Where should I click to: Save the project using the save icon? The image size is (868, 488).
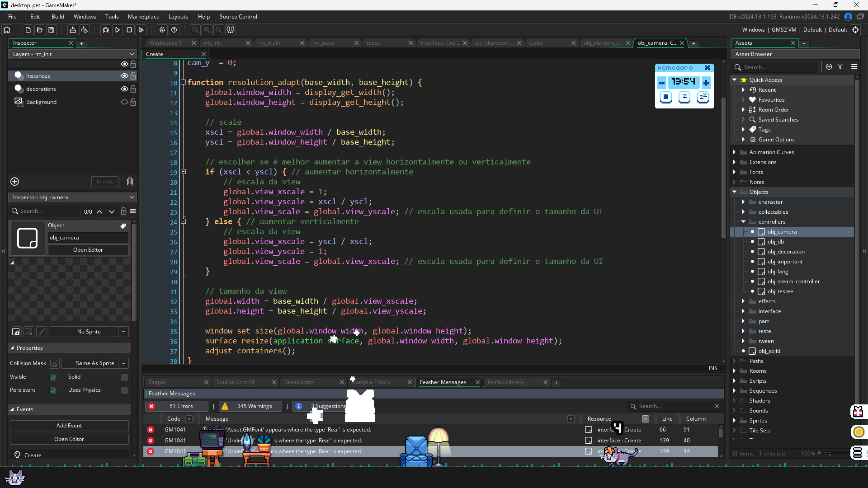click(51, 30)
